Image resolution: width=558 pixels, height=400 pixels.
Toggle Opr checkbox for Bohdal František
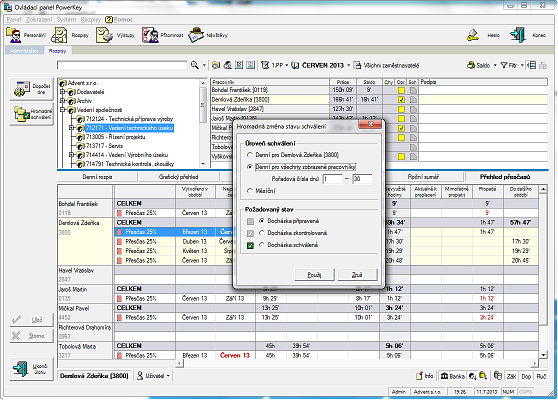click(x=401, y=90)
